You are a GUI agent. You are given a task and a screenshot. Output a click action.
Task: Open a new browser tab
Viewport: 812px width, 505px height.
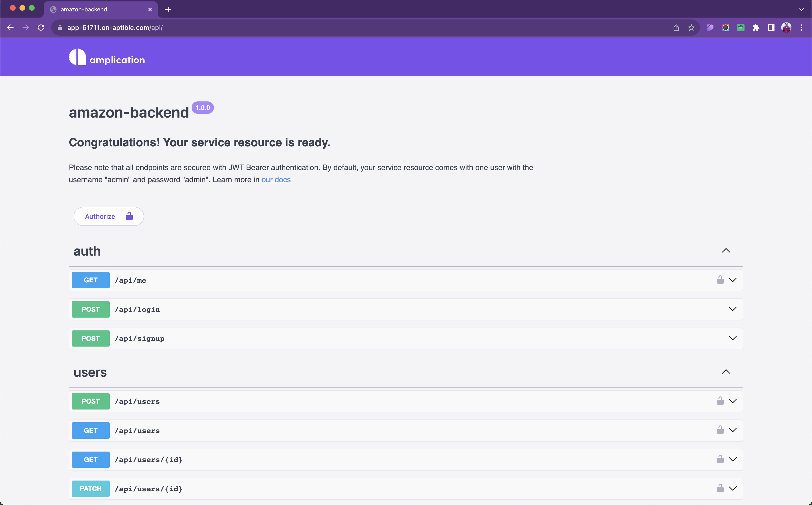pos(168,9)
